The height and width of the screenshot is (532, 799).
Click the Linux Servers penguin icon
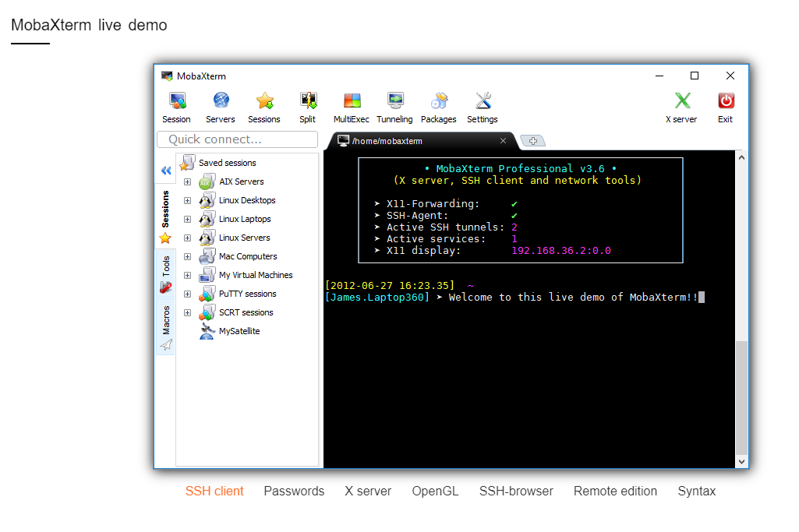click(207, 238)
